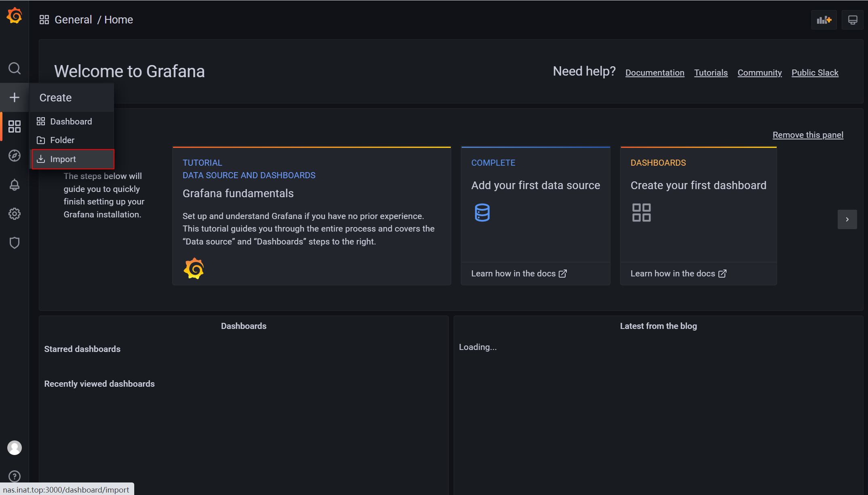Open the Server Admin shield icon
Image resolution: width=868 pixels, height=495 pixels.
[x=15, y=243]
